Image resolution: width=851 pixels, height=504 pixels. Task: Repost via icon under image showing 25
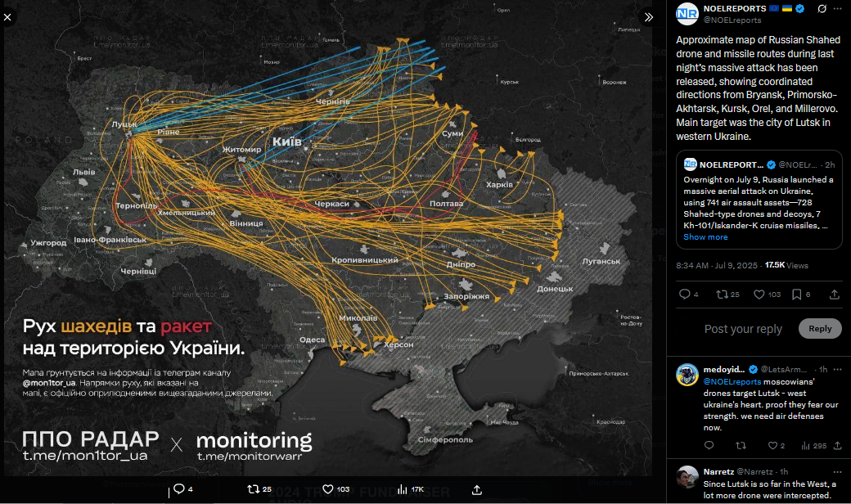(254, 488)
